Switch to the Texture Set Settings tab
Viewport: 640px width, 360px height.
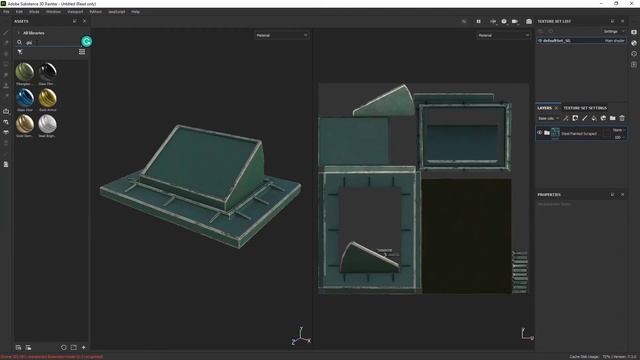(x=585, y=108)
